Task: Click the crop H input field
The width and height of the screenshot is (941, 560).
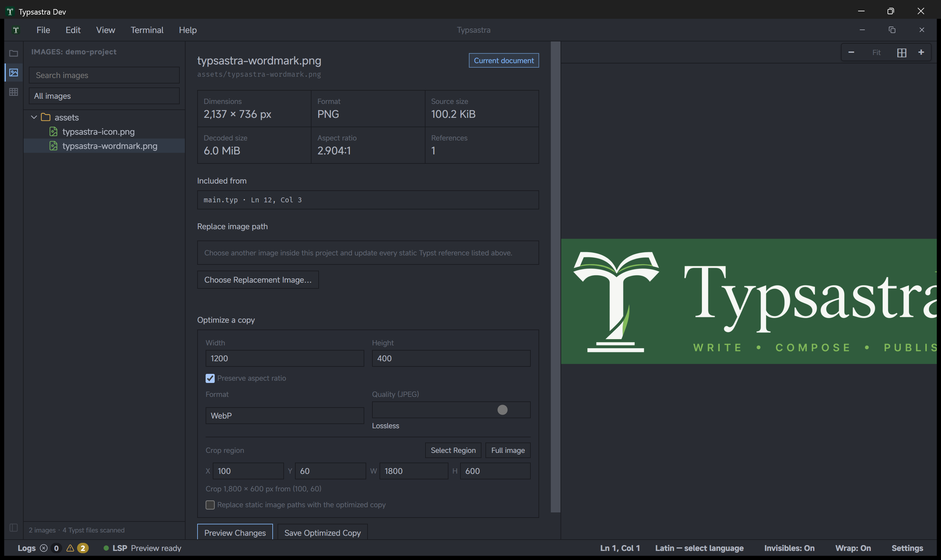Action: [495, 471]
